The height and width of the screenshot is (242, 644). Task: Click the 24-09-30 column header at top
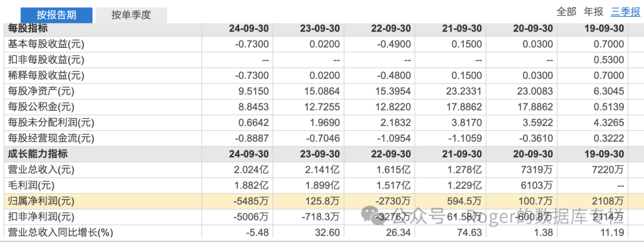coord(249,28)
